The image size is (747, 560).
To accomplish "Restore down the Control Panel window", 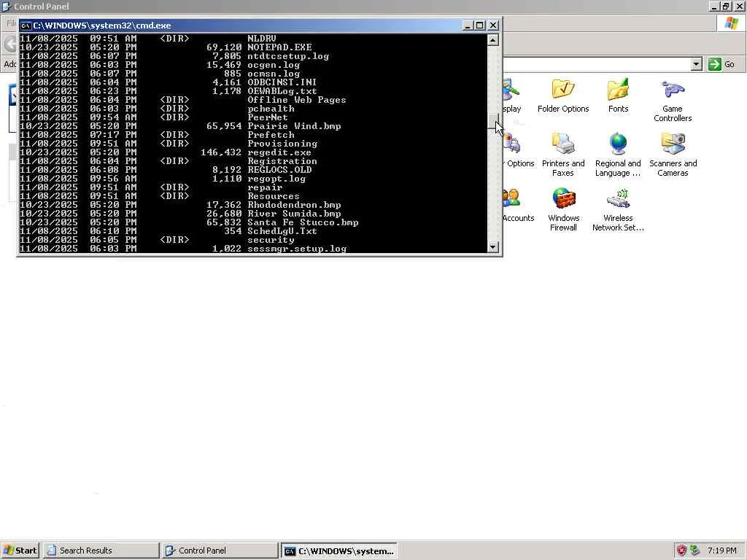I will (x=726, y=7).
